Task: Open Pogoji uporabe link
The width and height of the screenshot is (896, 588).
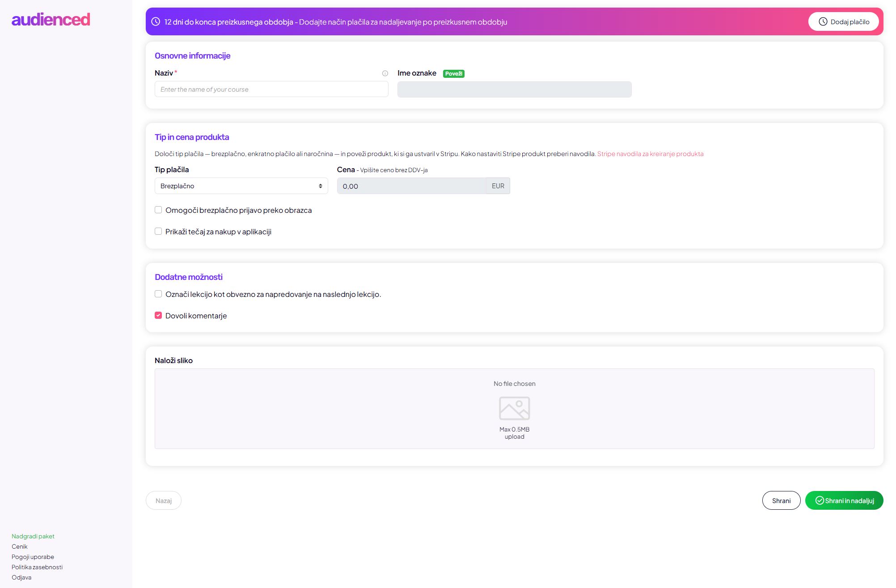Action: point(33,557)
